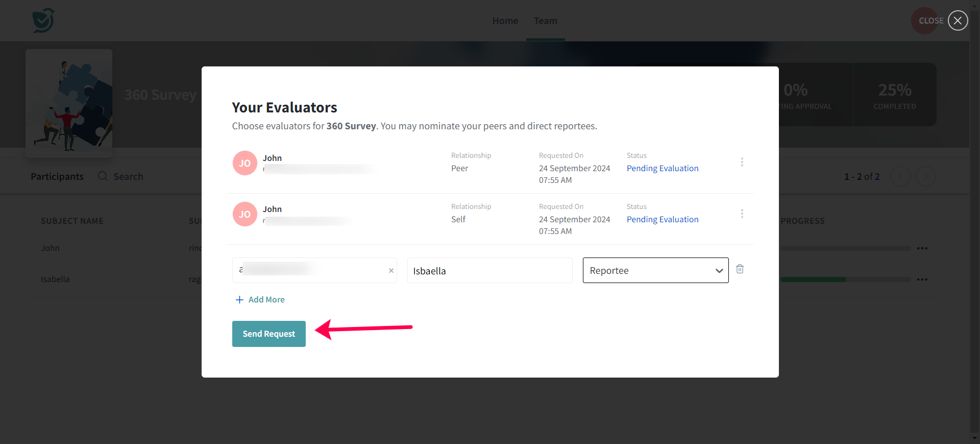
Task: Switch to the Team tab
Action: pyautogui.click(x=545, y=21)
